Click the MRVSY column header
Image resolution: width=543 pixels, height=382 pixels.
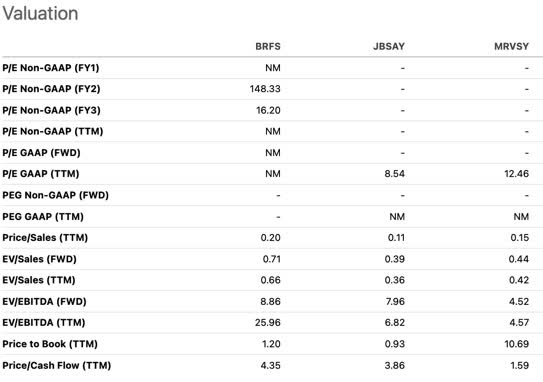(511, 46)
